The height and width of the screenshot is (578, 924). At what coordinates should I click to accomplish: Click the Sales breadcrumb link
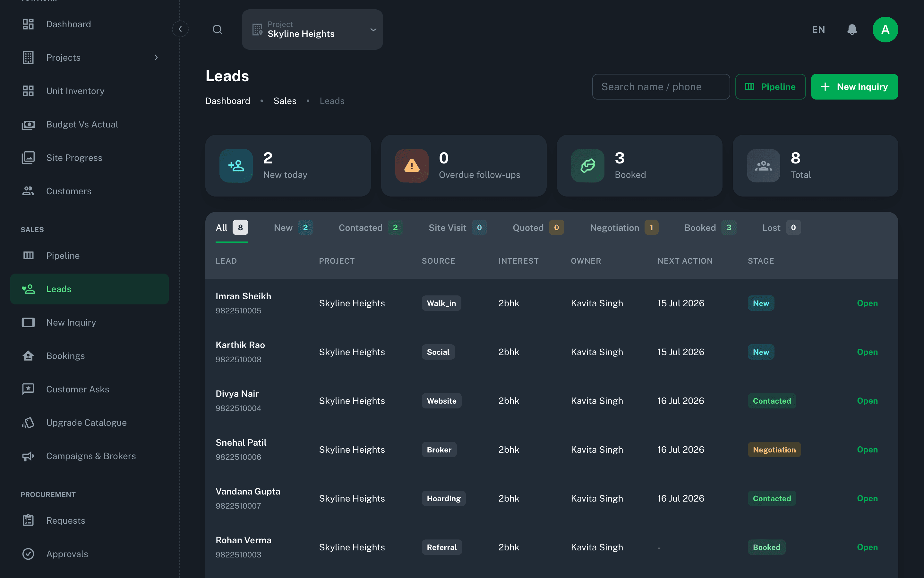pyautogui.click(x=285, y=101)
